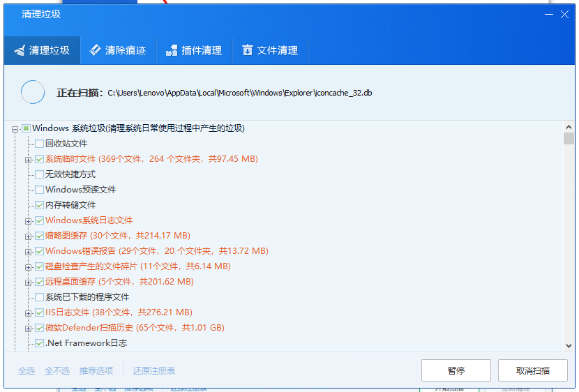Select the 回收站文件 row text
Screen dimensions: 579x392
tap(66, 144)
